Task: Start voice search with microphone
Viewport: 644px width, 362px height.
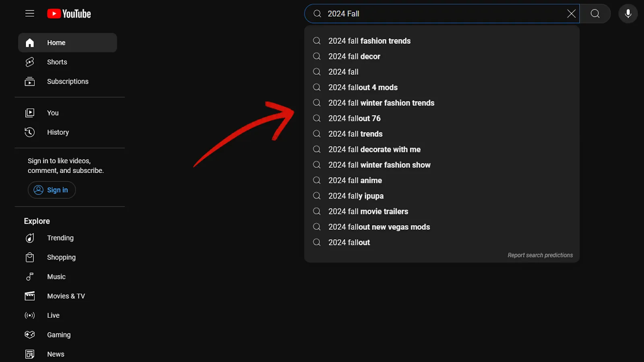Action: coord(628,14)
